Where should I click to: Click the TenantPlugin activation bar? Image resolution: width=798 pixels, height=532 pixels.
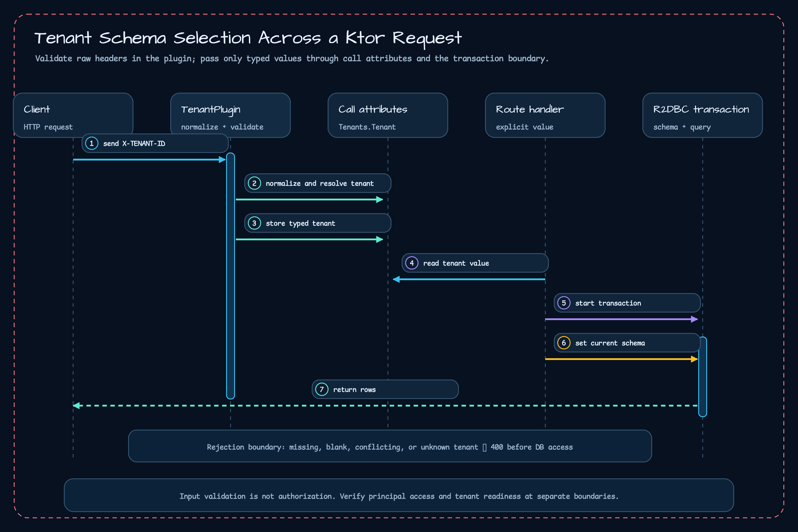click(230, 276)
